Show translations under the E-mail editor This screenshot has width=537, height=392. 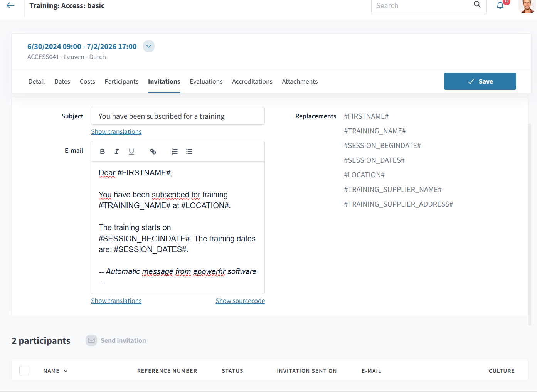pyautogui.click(x=116, y=301)
